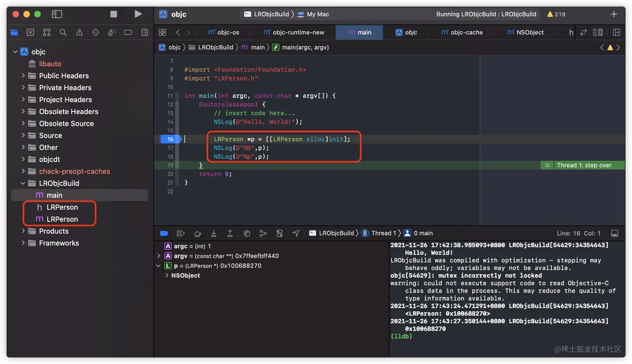Viewport: 632px width, 364px height.
Task: Click the code review arrows icon
Action: [x=584, y=32]
